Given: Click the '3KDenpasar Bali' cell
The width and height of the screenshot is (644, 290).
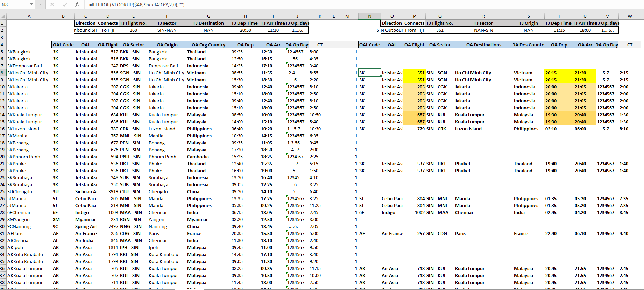Looking at the screenshot, I should (x=29, y=66).
